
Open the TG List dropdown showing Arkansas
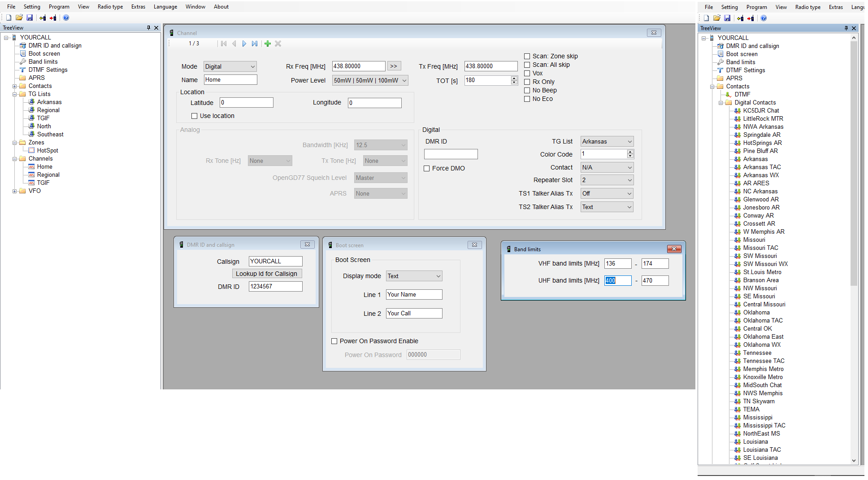point(607,141)
